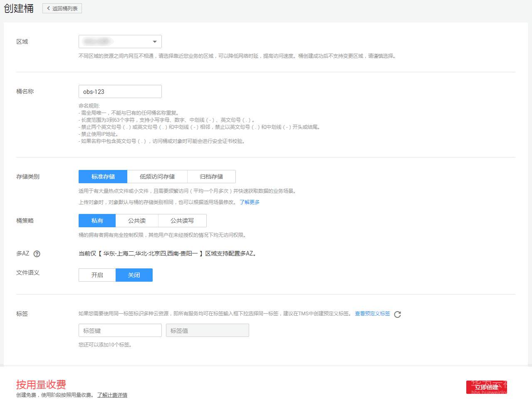Screen dimensions: 532x403
Task: Select 归档存储 storage class
Action: coord(211,177)
